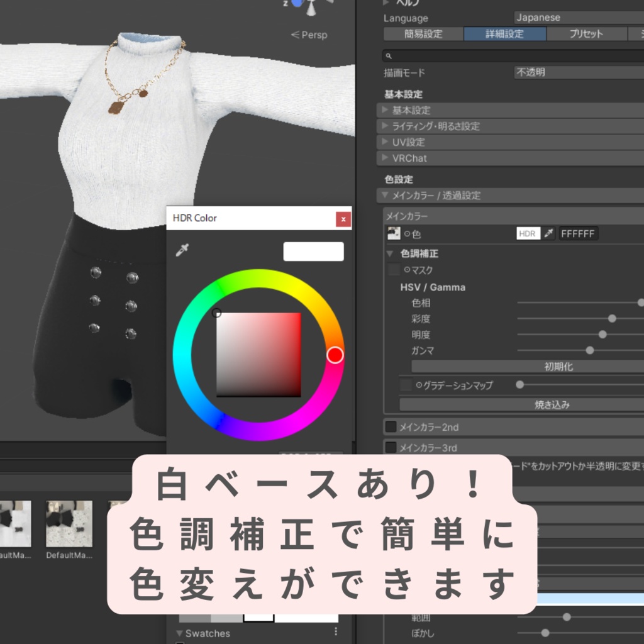Pick a color with the HDR Color eyedropper
The width and height of the screenshot is (644, 644).
click(x=182, y=250)
